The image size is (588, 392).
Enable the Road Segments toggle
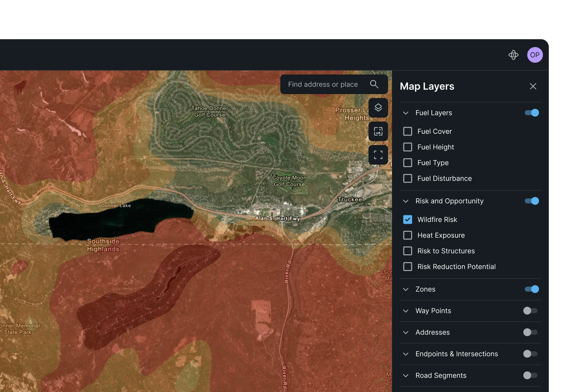531,375
